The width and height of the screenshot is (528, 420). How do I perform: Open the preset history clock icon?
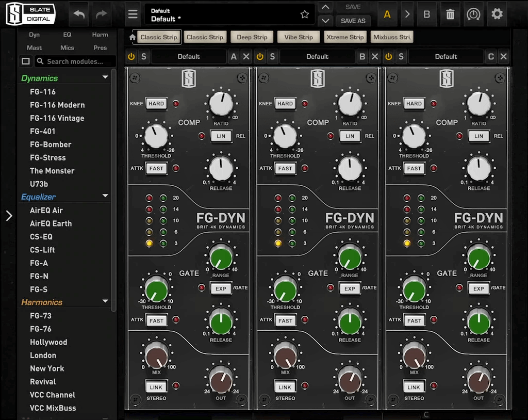pos(473,14)
